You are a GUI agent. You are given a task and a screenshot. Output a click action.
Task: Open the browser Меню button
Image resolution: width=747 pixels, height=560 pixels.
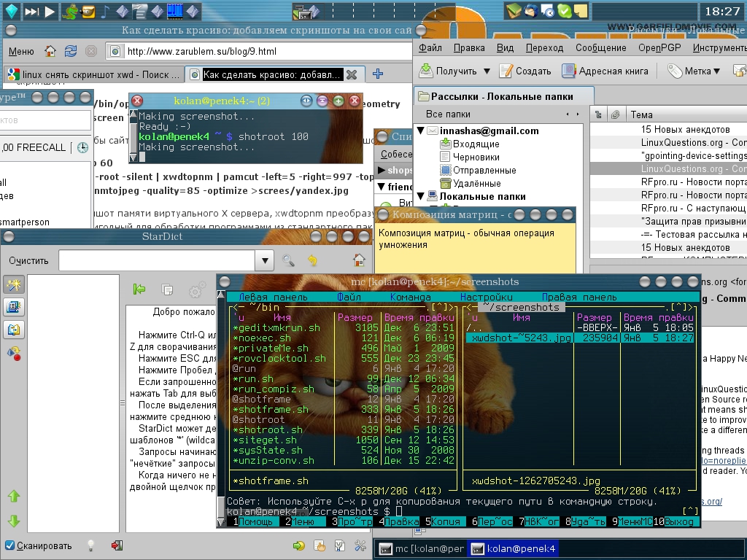point(21,52)
